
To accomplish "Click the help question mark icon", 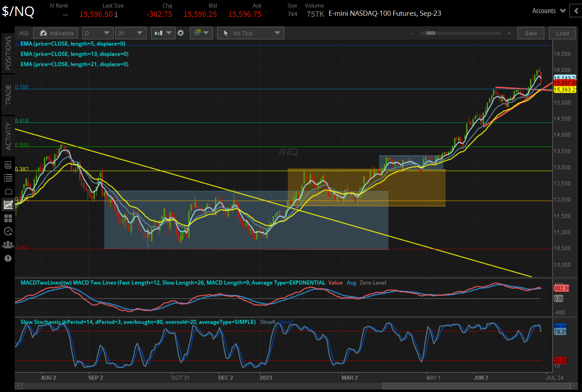I will [8, 258].
